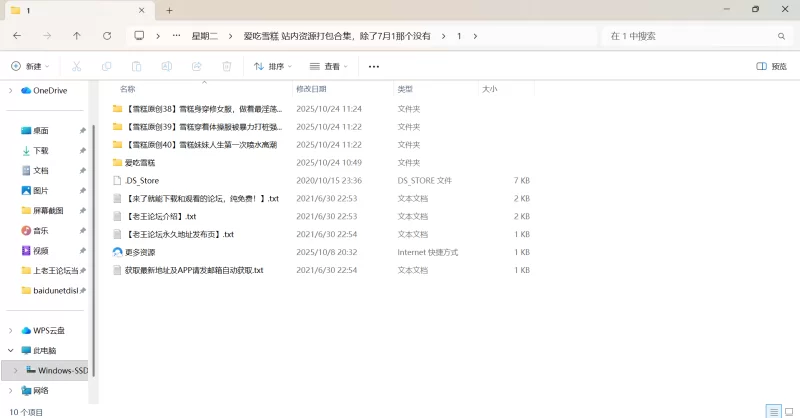
Task: Click the Cut scissors icon in toolbar
Action: click(75, 66)
